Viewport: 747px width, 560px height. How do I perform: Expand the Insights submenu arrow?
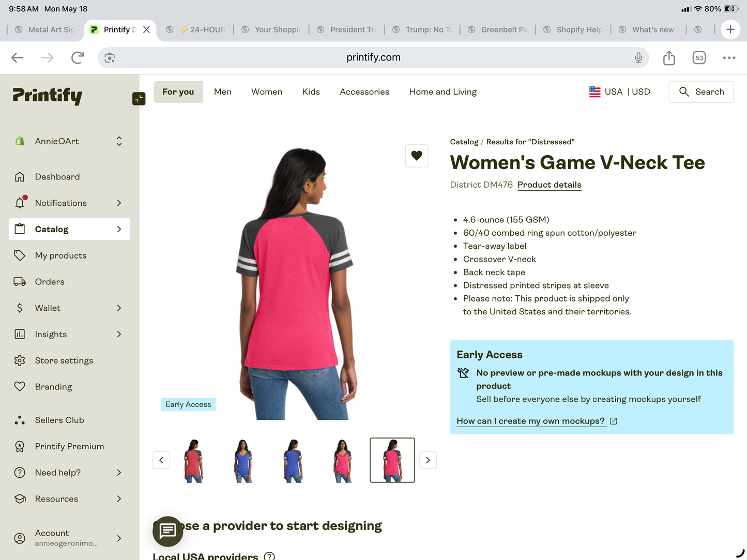pos(119,335)
